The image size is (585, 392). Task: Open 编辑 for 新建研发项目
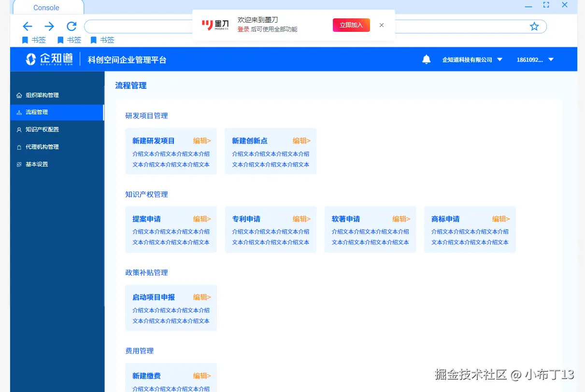click(202, 140)
